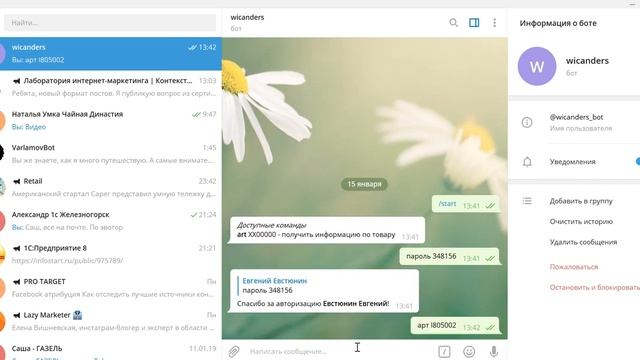Screen dimensions: 640x360
Task: Open the PRO TARGET channel
Action: coord(111,288)
